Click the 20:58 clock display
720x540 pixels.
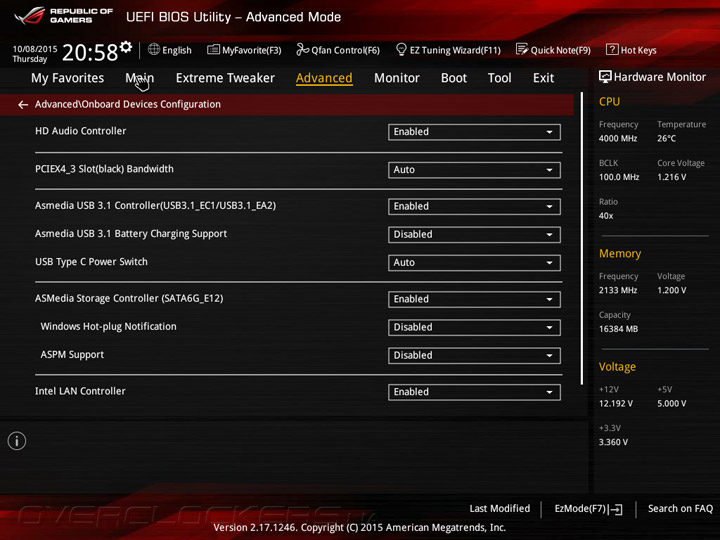[90, 53]
